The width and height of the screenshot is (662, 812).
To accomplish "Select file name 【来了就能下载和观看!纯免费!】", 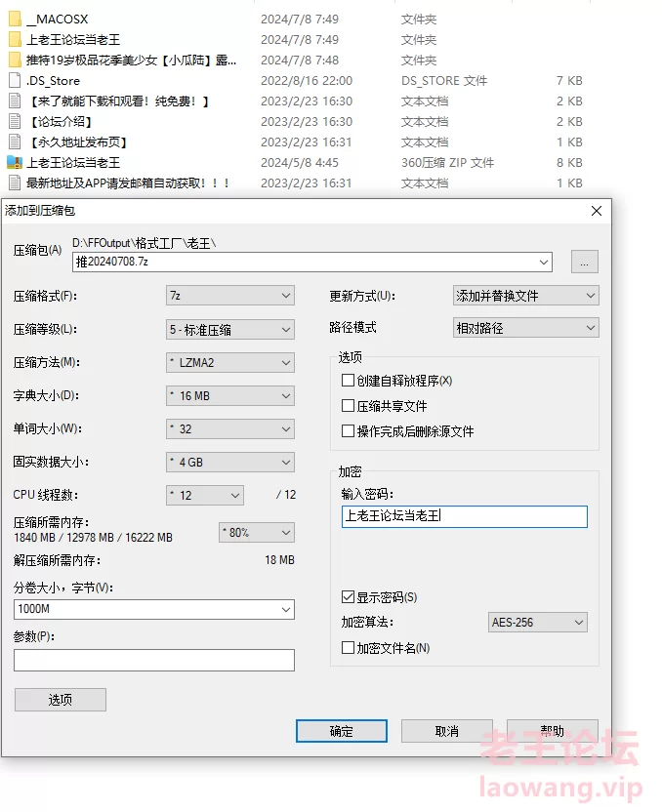I will coord(119,101).
